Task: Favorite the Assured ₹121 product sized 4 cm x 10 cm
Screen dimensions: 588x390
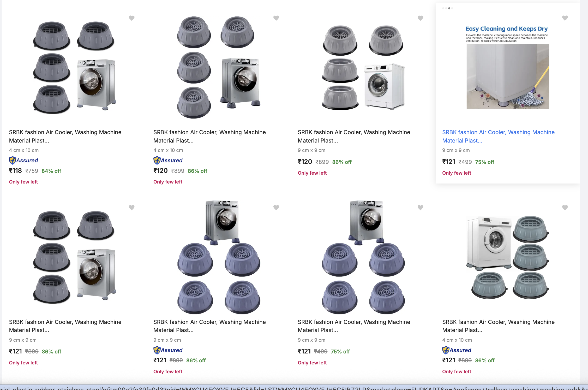Action: pos(565,208)
